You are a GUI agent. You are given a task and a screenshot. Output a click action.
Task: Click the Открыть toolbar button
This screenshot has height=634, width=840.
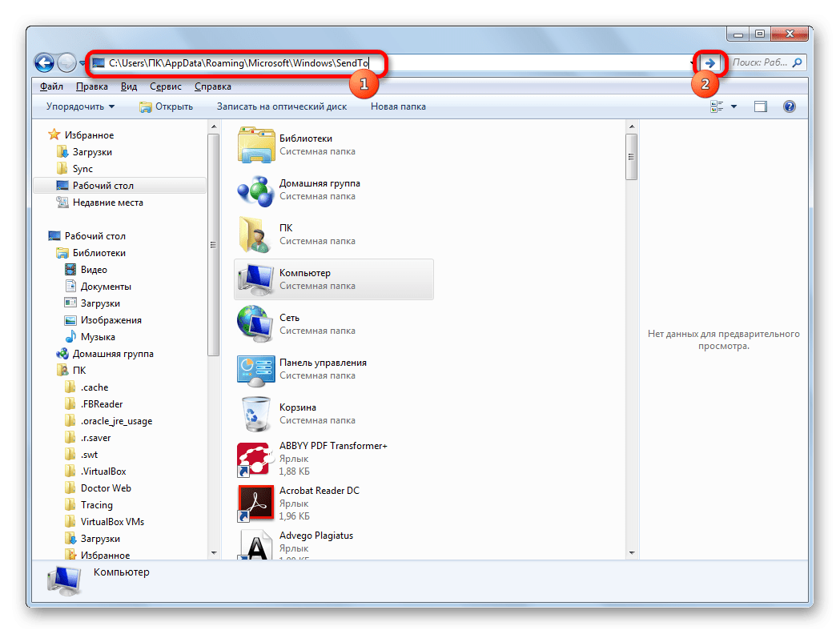pyautogui.click(x=166, y=106)
